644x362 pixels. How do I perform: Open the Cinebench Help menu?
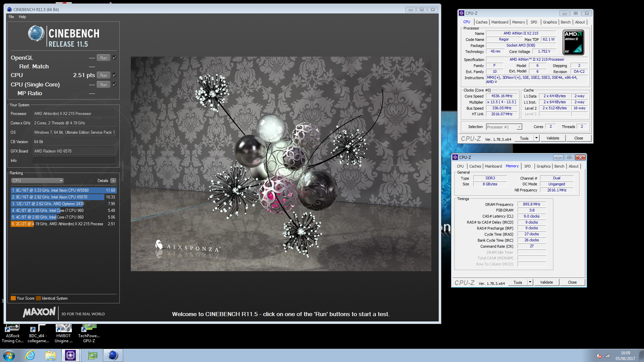point(22,17)
